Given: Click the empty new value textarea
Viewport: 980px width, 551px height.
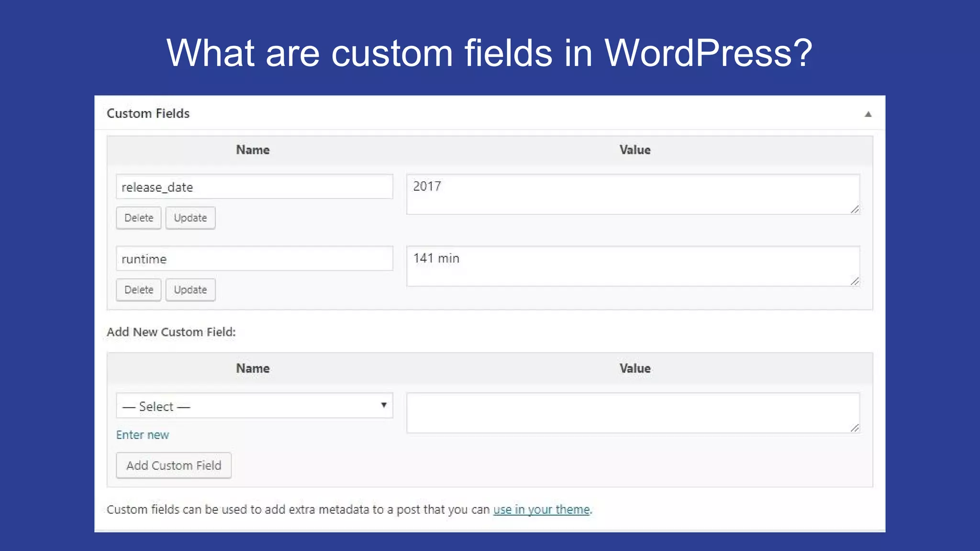Looking at the screenshot, I should click(x=633, y=413).
